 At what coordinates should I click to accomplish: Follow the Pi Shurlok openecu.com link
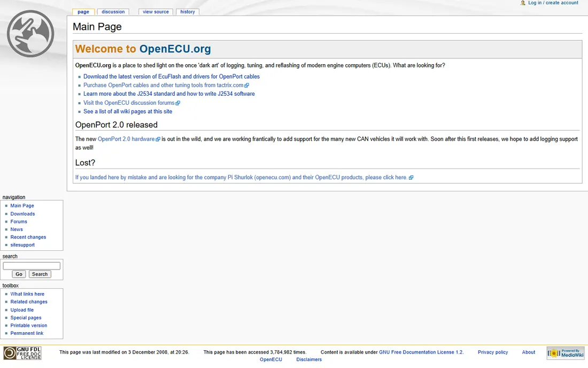[244, 178]
